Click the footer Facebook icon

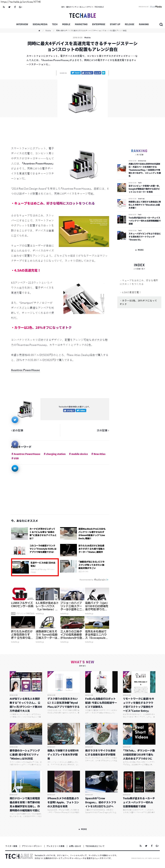[152, 846]
